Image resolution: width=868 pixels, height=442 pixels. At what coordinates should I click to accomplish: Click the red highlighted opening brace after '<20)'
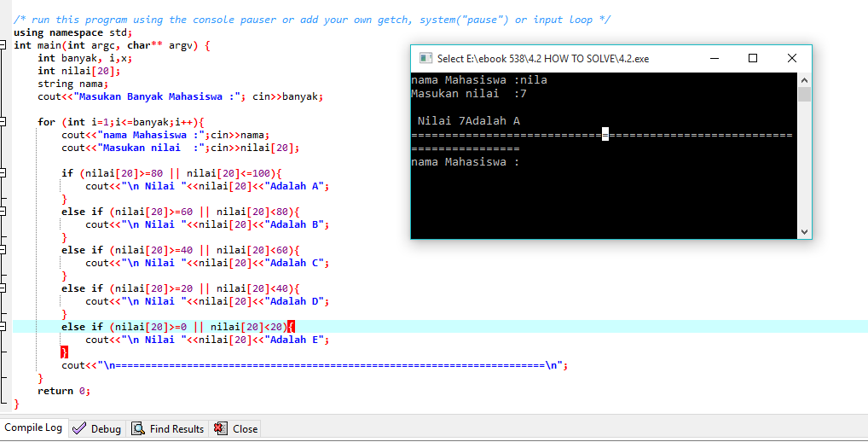[291, 327]
